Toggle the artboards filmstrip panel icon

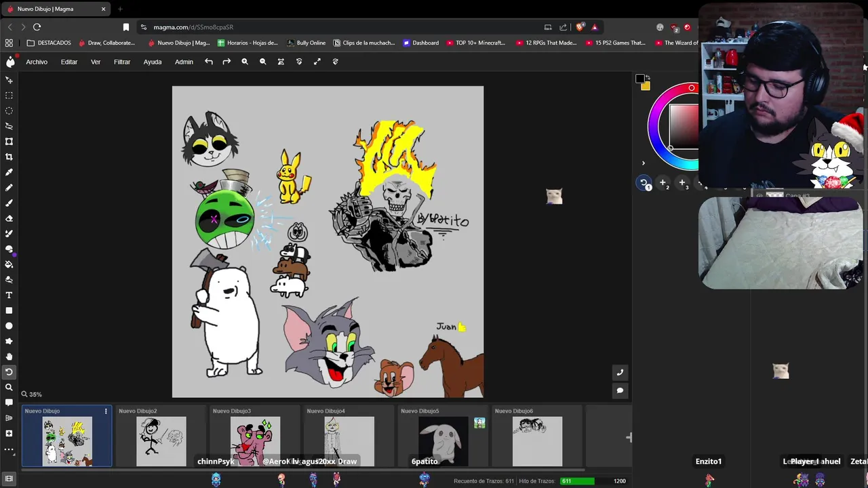[x=9, y=479]
